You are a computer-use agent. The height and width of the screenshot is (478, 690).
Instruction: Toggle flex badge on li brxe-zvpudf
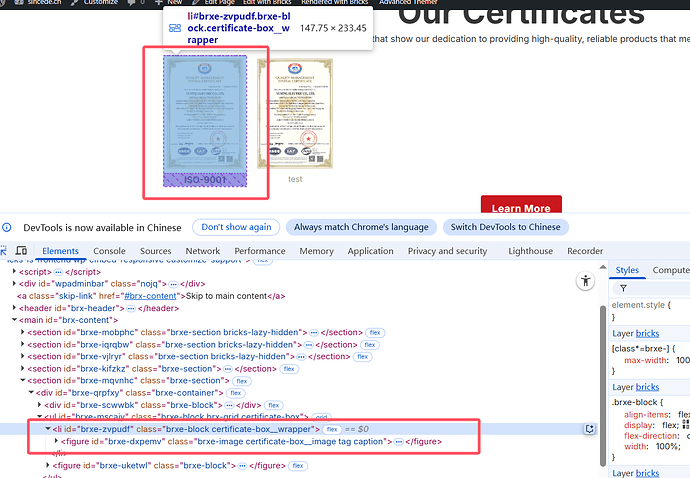pos(332,430)
